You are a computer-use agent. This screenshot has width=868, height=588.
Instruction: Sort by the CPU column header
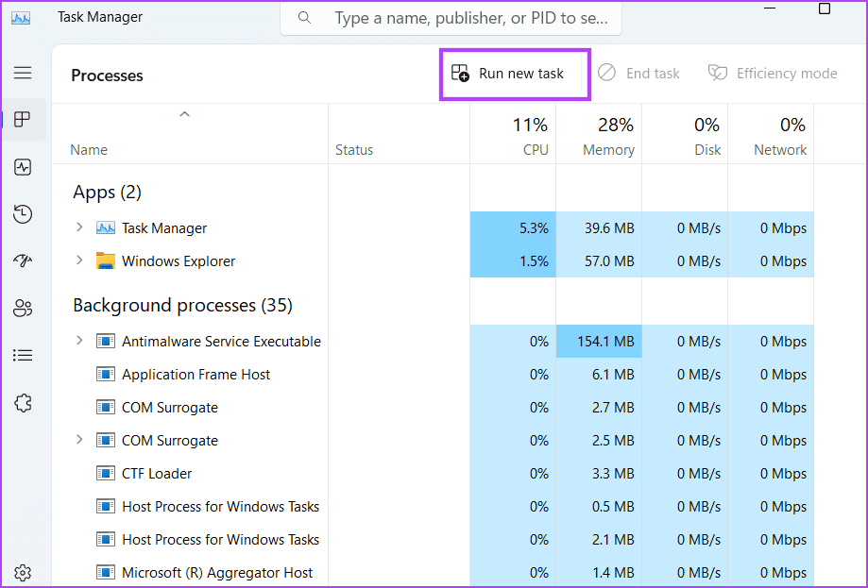click(x=513, y=134)
